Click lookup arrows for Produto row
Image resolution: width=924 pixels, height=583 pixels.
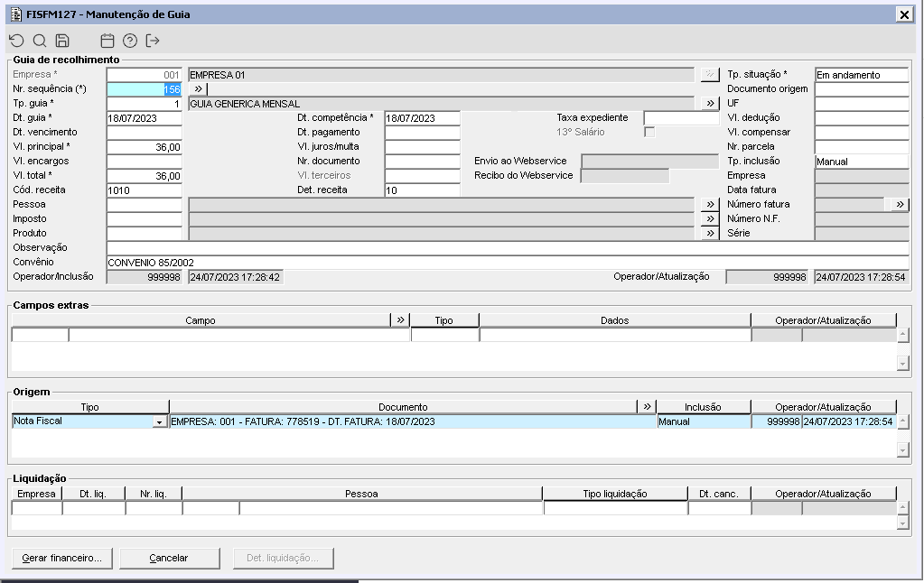pos(710,233)
